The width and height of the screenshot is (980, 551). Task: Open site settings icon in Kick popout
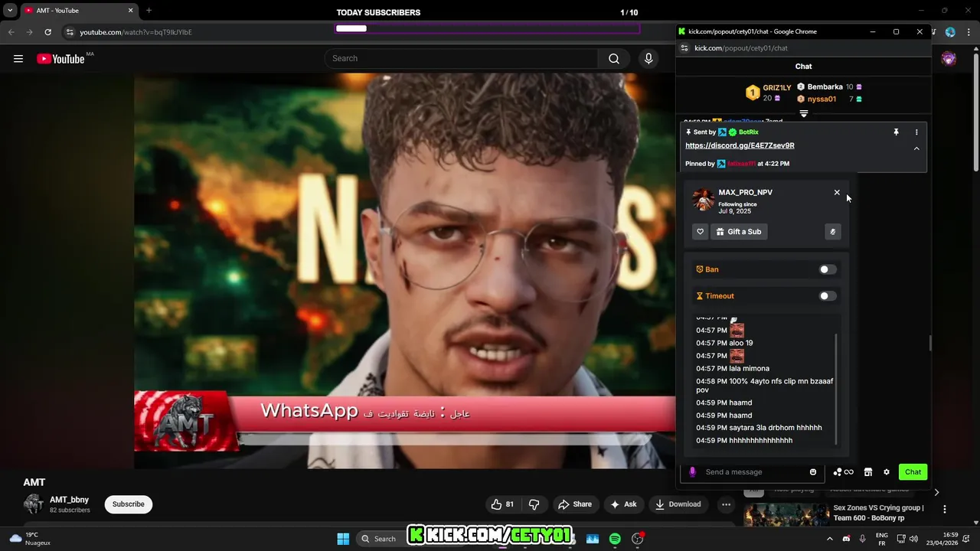point(684,48)
